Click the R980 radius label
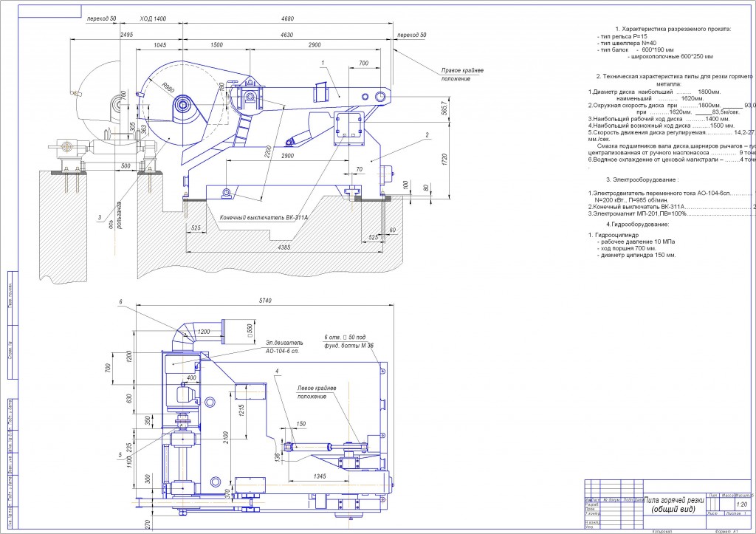Image resolution: width=756 pixels, height=534 pixels. [168, 88]
